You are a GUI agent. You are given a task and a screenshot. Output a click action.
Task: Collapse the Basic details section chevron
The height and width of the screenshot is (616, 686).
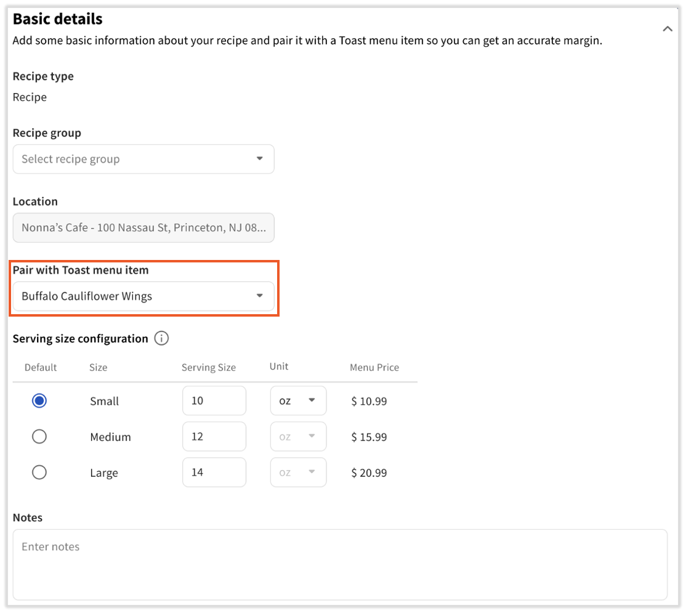coord(667,29)
